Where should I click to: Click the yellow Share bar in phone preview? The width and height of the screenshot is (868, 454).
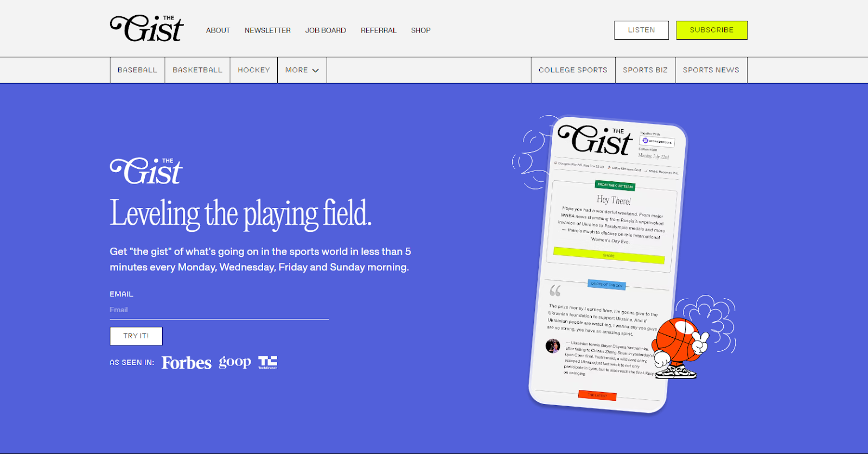pos(609,255)
